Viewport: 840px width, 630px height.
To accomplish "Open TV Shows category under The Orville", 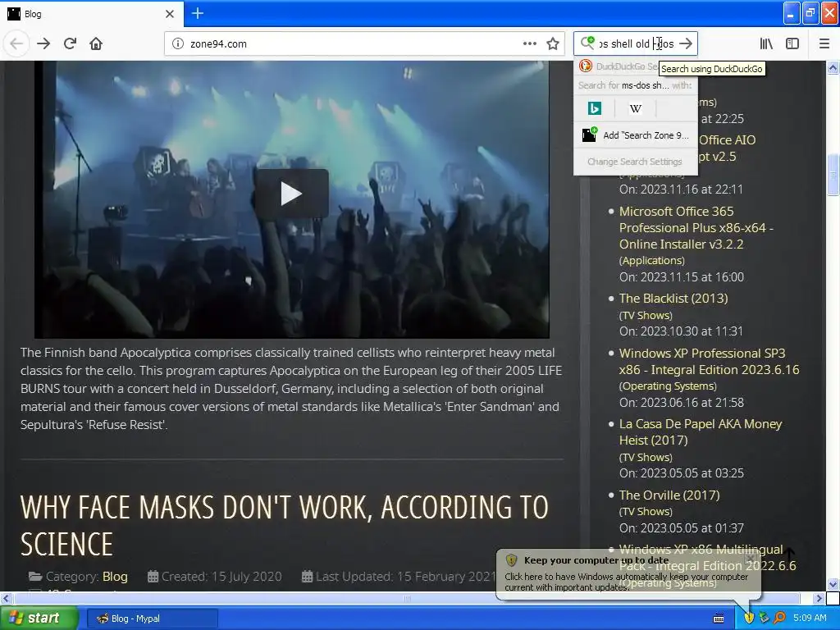I will (x=646, y=512).
